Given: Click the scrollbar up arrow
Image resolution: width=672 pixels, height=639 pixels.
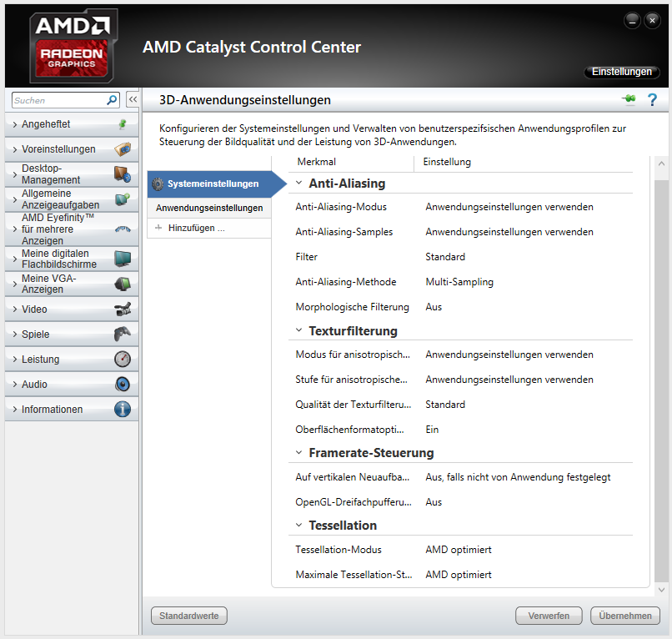Looking at the screenshot, I should (661, 164).
